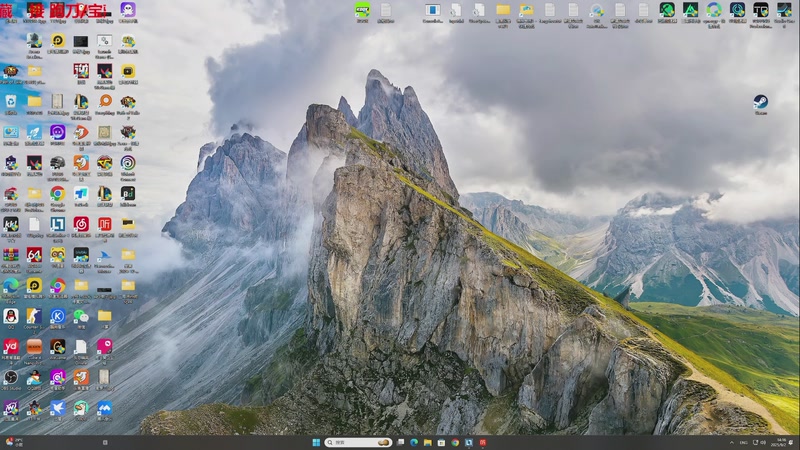Open the Microsoft Edge desktop shortcut
The height and width of the screenshot is (450, 800).
[x=11, y=286]
